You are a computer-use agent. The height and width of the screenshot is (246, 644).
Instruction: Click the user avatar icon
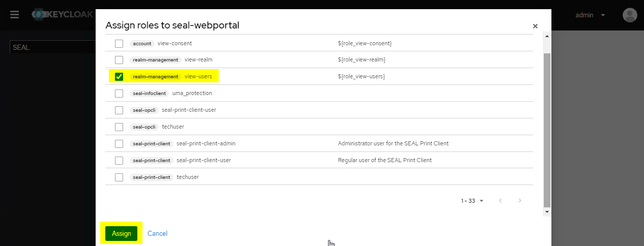pyautogui.click(x=630, y=15)
